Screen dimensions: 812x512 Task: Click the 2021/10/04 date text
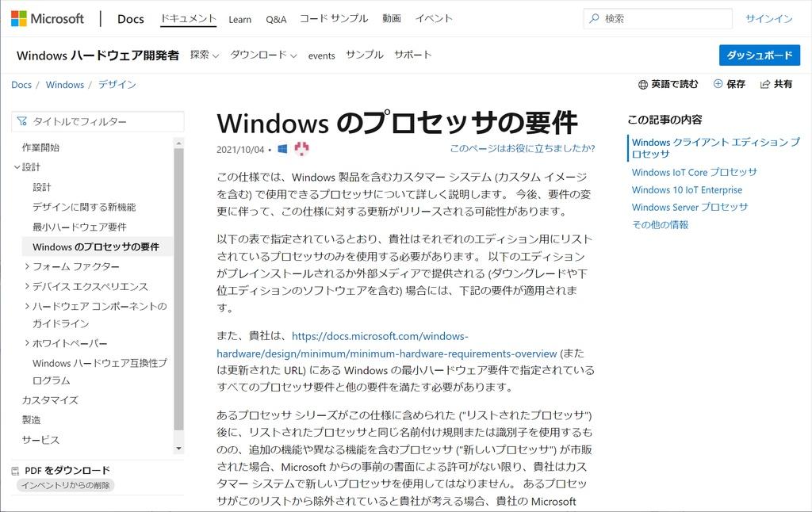[240, 150]
